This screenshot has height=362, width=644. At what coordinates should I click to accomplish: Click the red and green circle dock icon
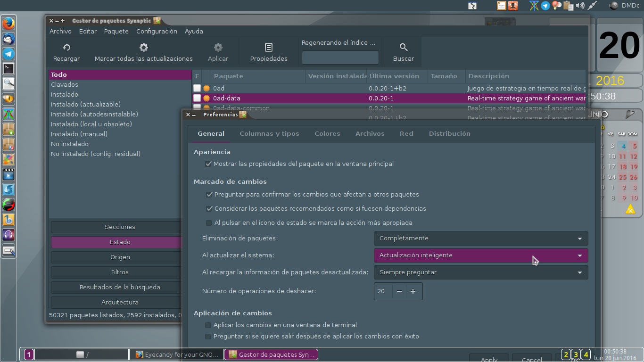pos(8,204)
